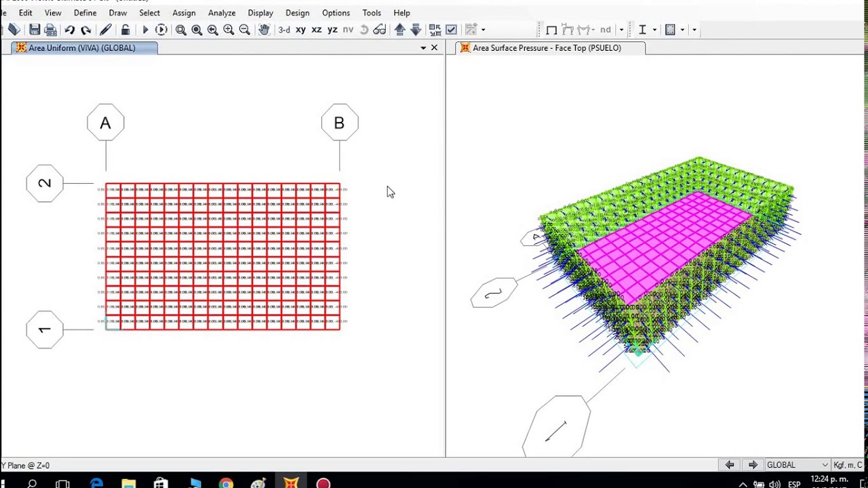Expand dropdown after nd button
The height and width of the screenshot is (488, 868).
pos(621,30)
